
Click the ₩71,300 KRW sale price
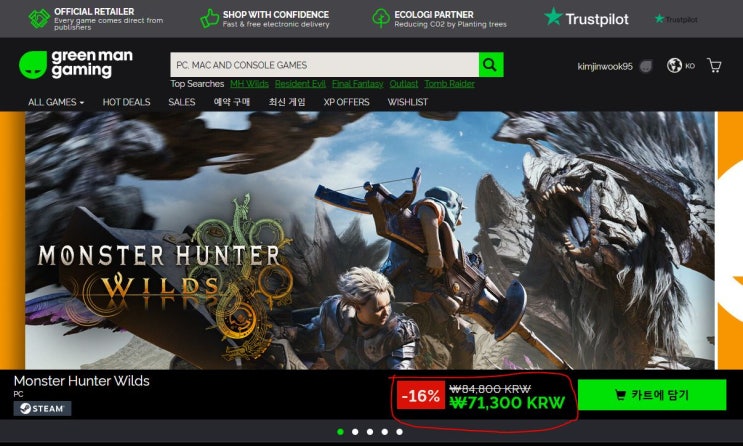[x=507, y=403]
